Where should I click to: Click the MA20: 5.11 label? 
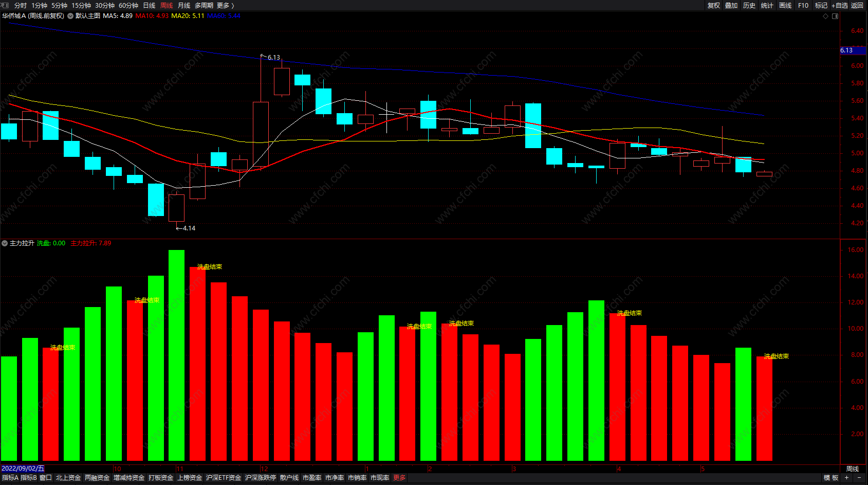(188, 16)
